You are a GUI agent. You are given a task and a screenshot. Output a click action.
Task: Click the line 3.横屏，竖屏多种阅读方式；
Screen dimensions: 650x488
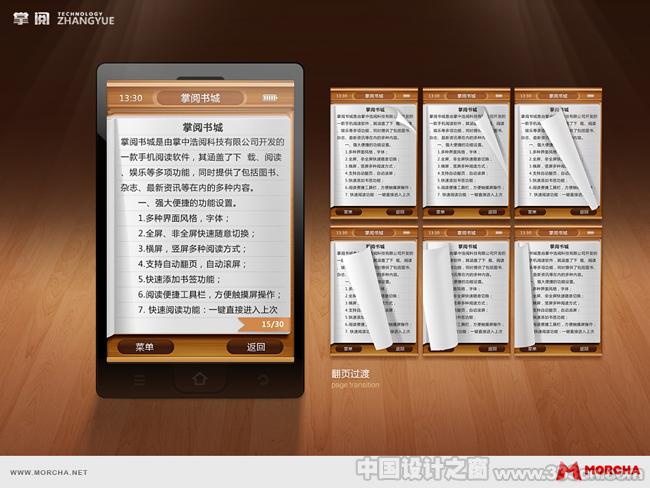(192, 249)
